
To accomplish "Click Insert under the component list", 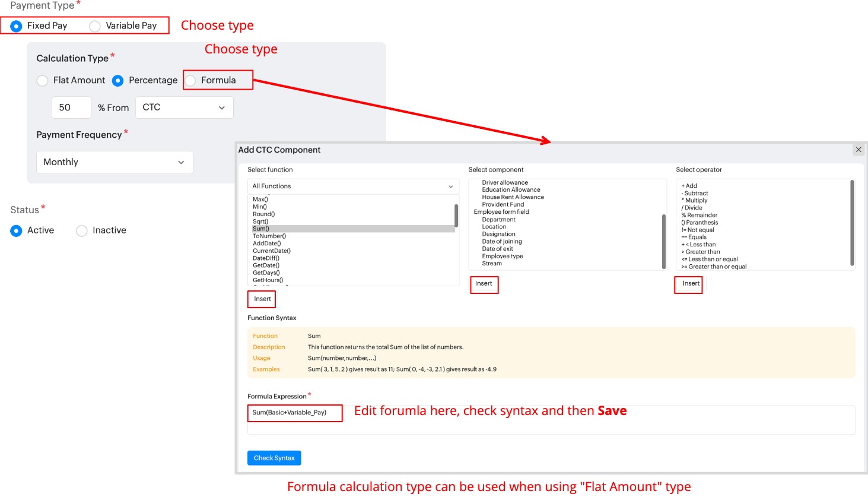I will click(484, 284).
